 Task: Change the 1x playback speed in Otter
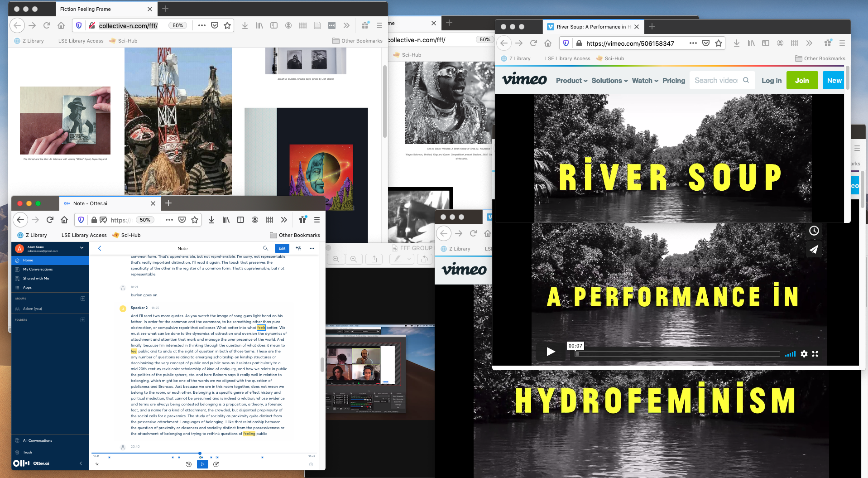pos(97,464)
